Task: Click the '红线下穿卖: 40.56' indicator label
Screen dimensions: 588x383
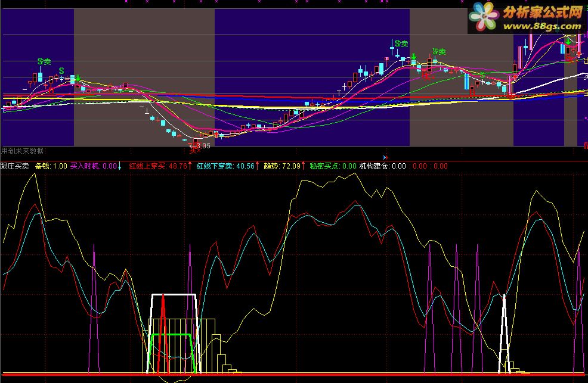Action: (225, 166)
